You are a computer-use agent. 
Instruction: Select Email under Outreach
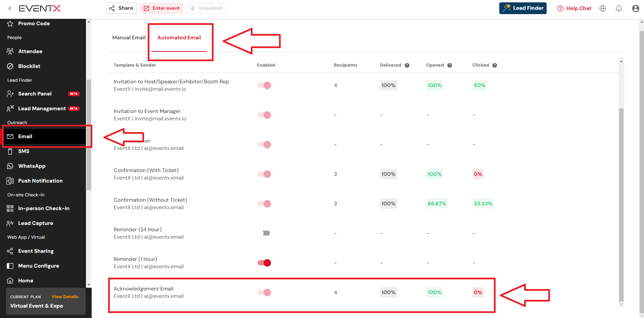(43, 136)
